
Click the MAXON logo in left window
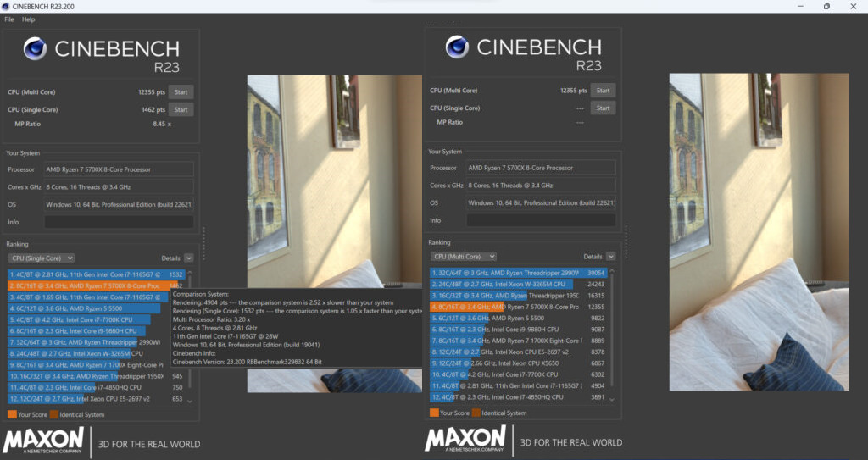coord(43,441)
